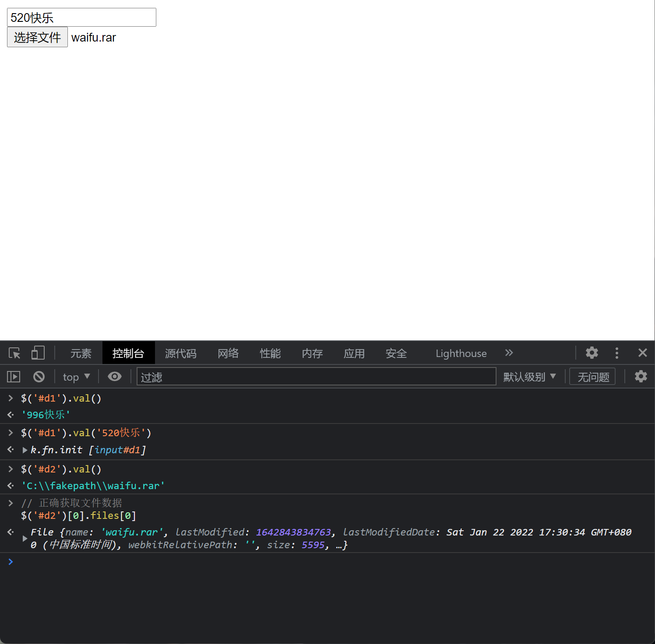The height and width of the screenshot is (644, 655).
Task: Create live expression with eye icon
Action: coord(115,376)
